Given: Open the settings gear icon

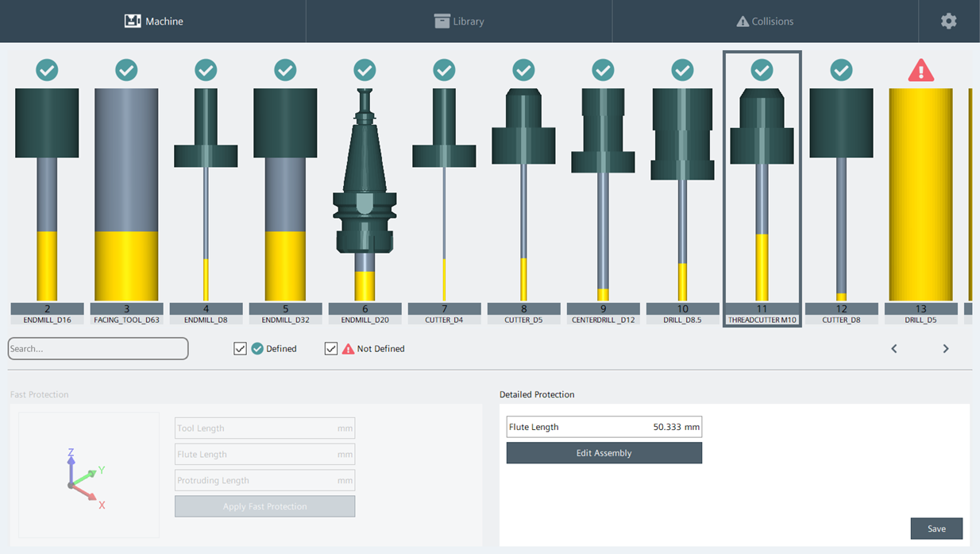Looking at the screenshot, I should coord(948,21).
